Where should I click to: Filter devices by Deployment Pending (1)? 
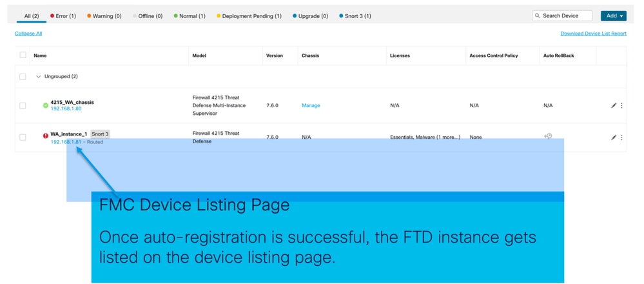[249, 16]
